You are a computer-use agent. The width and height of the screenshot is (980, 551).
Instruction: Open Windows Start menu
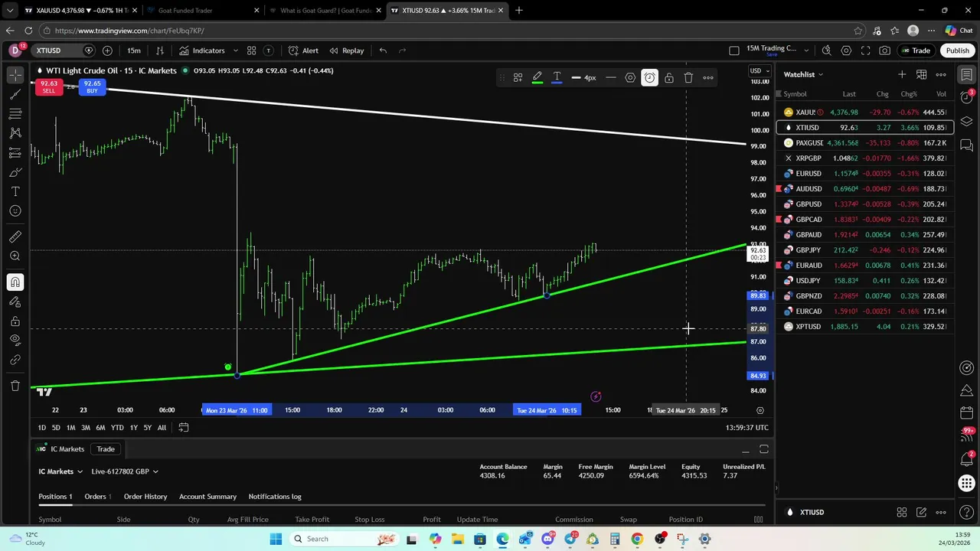point(276,539)
